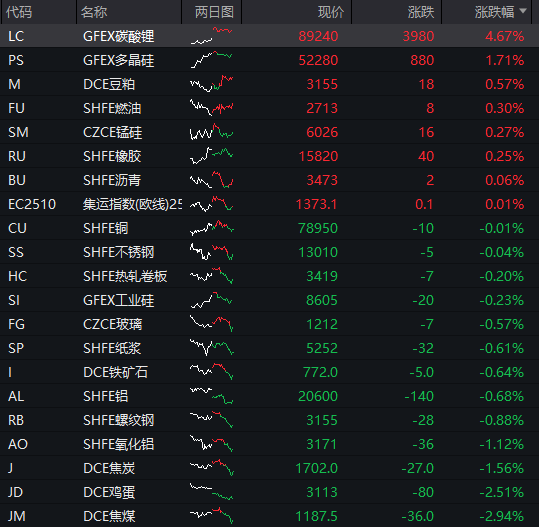Viewport: 539px width, 527px height.
Task: Click the change value -80
Action: point(423,492)
